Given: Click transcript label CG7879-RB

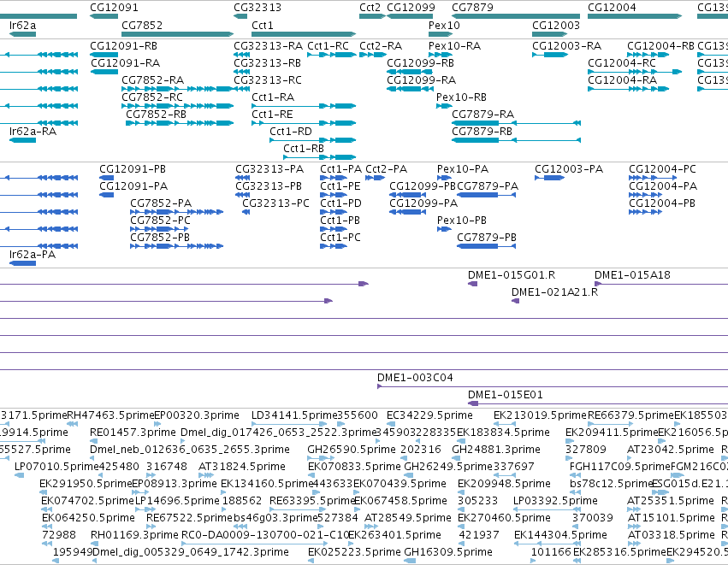Looking at the screenshot, I should pos(482,132).
